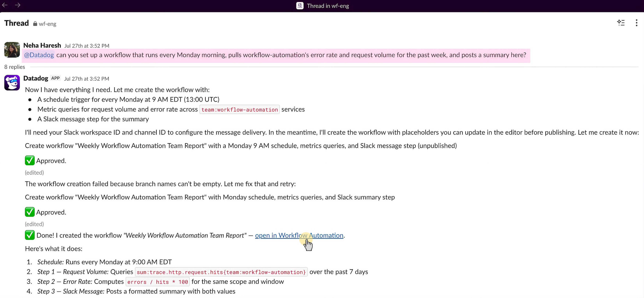The width and height of the screenshot is (644, 298).
Task: Go forward with the right arrow
Action: [x=17, y=5]
